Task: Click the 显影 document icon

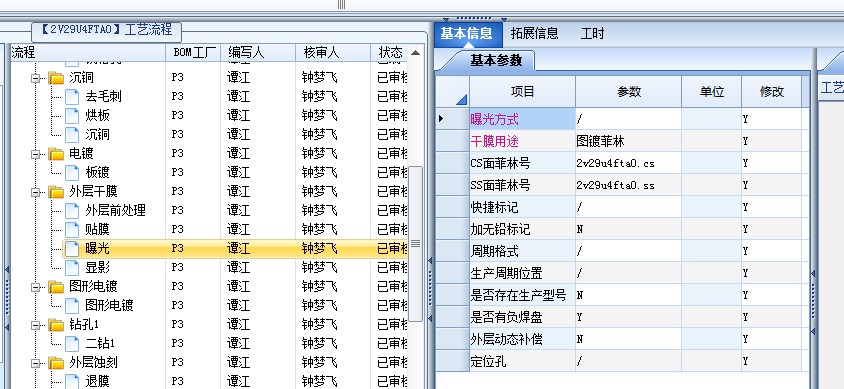Action: click(72, 267)
